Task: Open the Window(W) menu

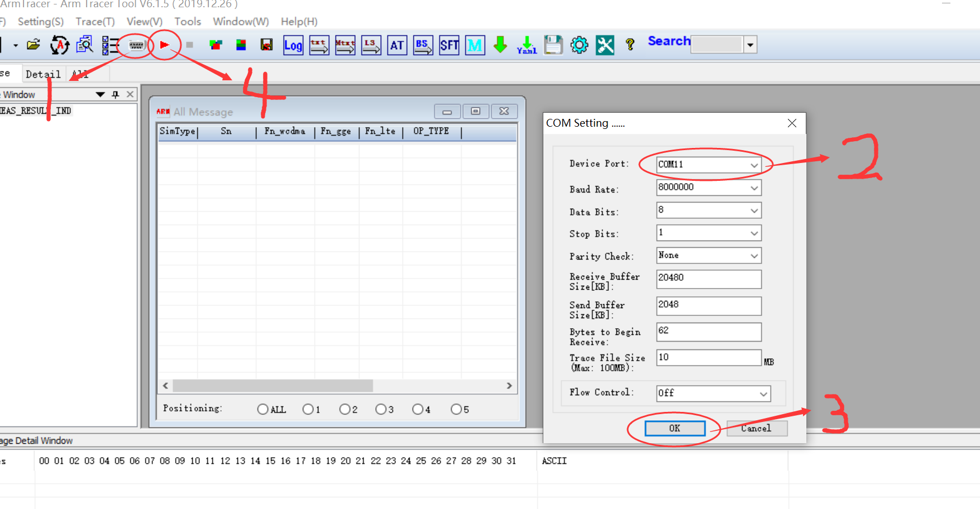Action: point(241,21)
